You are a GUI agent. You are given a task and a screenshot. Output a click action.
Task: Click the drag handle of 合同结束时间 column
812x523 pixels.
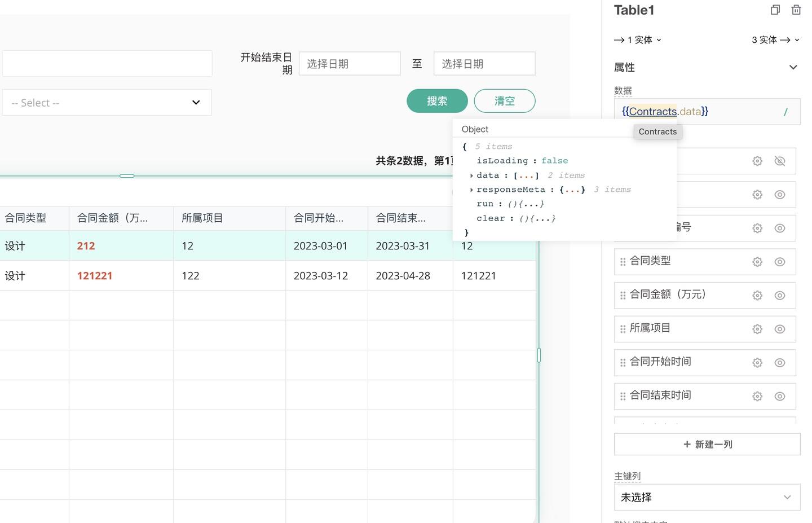(623, 397)
